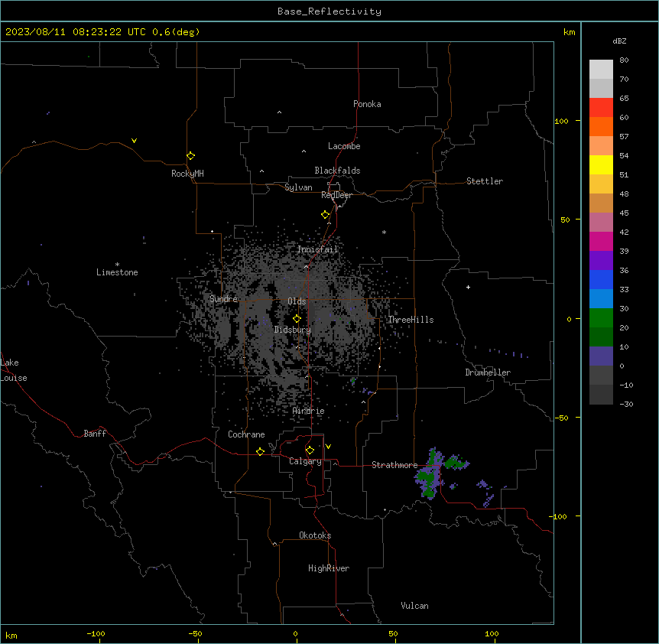659x644 pixels.
Task: Click the caret marker west of Ponoka
Action: tap(279, 112)
